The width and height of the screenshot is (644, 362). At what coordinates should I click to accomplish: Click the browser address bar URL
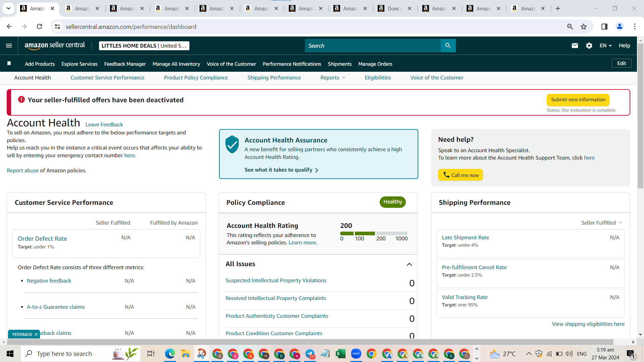[131, 26]
